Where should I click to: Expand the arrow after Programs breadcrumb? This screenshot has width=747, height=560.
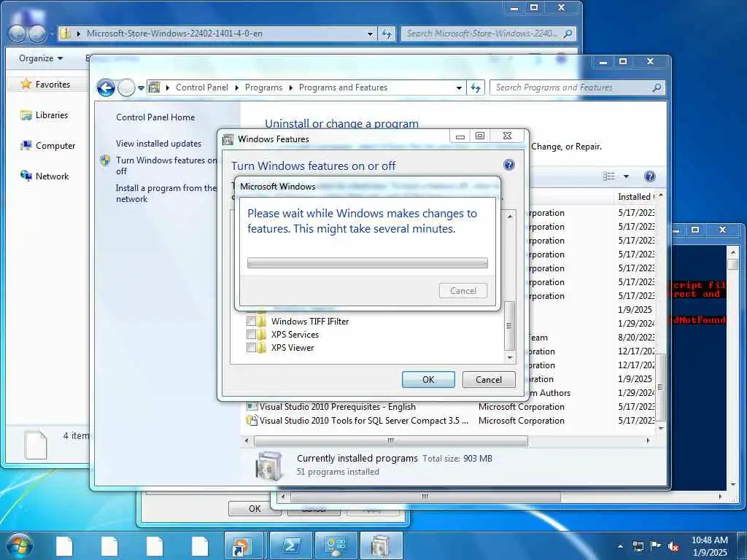coord(290,87)
